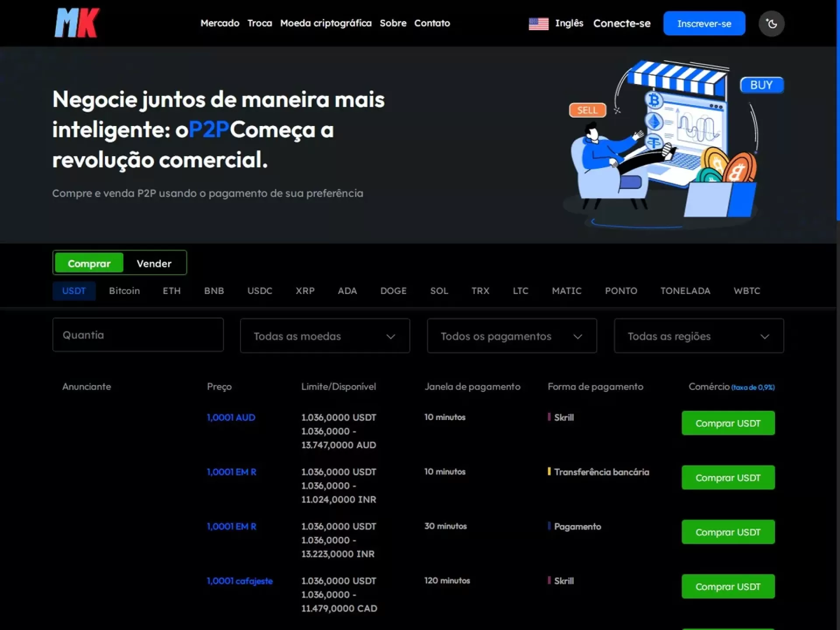Screen dimensions: 840x630
Task: Click the 1,0001 cafajeste price link
Action: tap(239, 581)
